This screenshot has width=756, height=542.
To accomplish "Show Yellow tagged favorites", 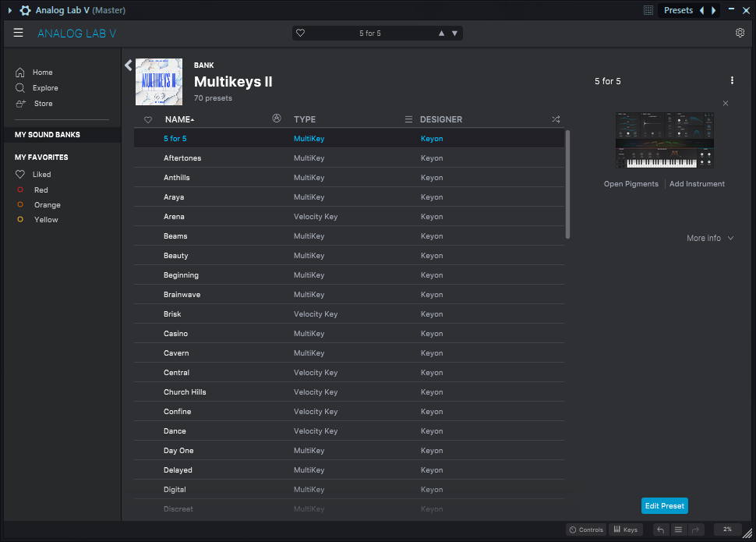I will (x=37, y=220).
